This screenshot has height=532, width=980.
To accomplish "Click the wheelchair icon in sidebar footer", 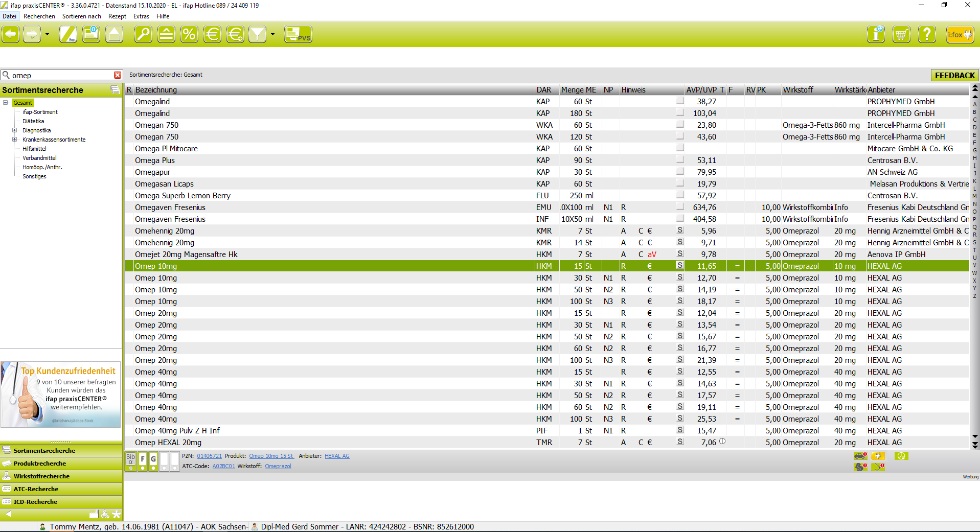I will (105, 514).
